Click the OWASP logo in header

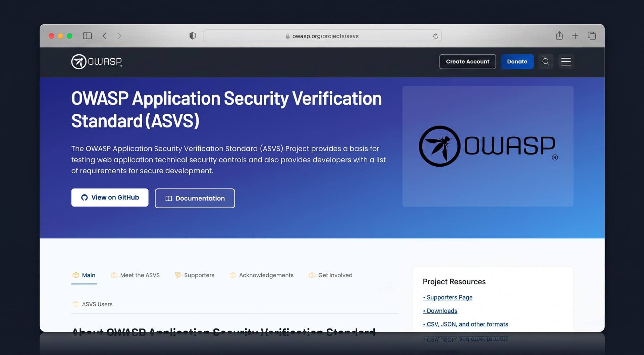click(x=97, y=62)
